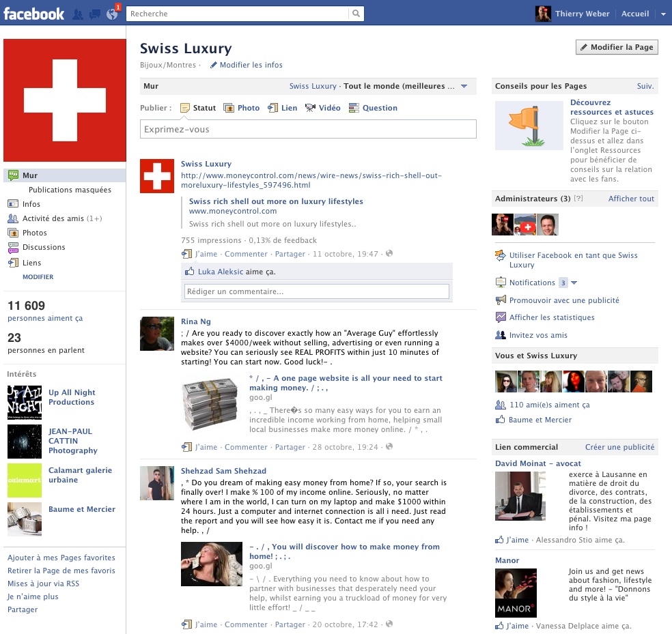Click the Lien publish icon
This screenshot has width=672, height=634.
(272, 108)
